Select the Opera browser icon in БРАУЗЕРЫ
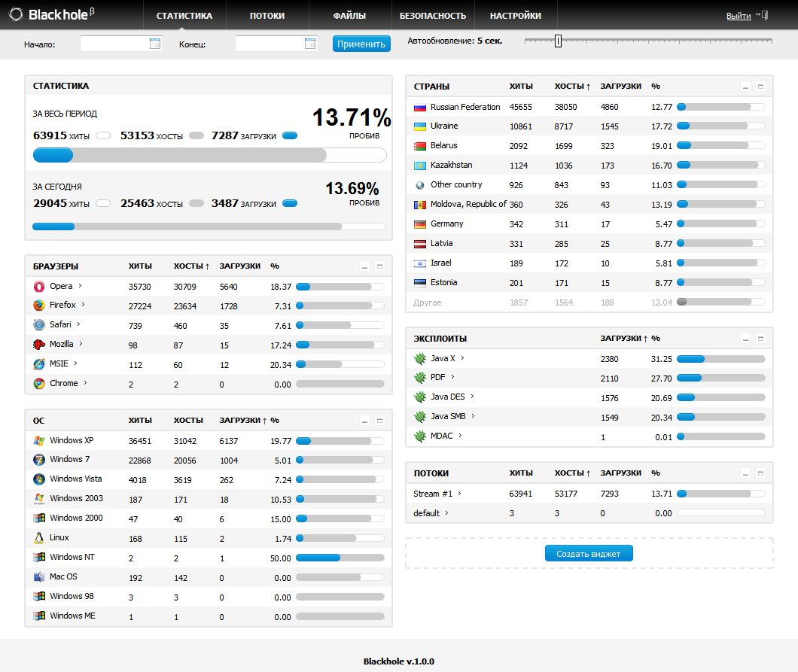Screen dimensions: 798x672 (38, 286)
